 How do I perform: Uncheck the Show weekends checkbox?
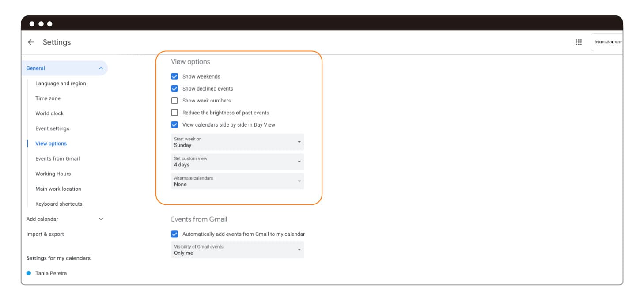[174, 76]
